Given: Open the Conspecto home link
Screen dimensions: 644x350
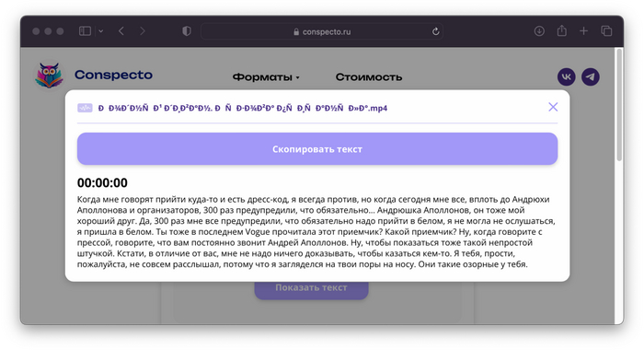Looking at the screenshot, I should click(x=113, y=75).
